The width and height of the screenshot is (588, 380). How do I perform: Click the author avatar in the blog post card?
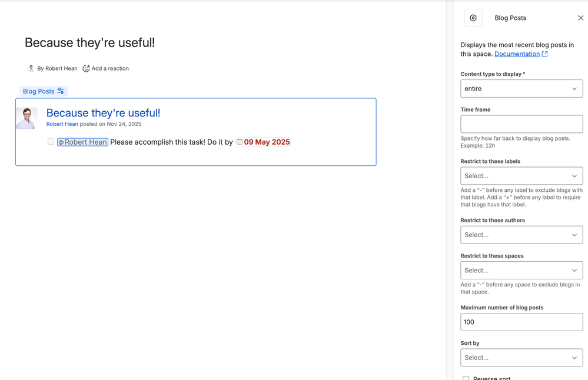pos(26,118)
